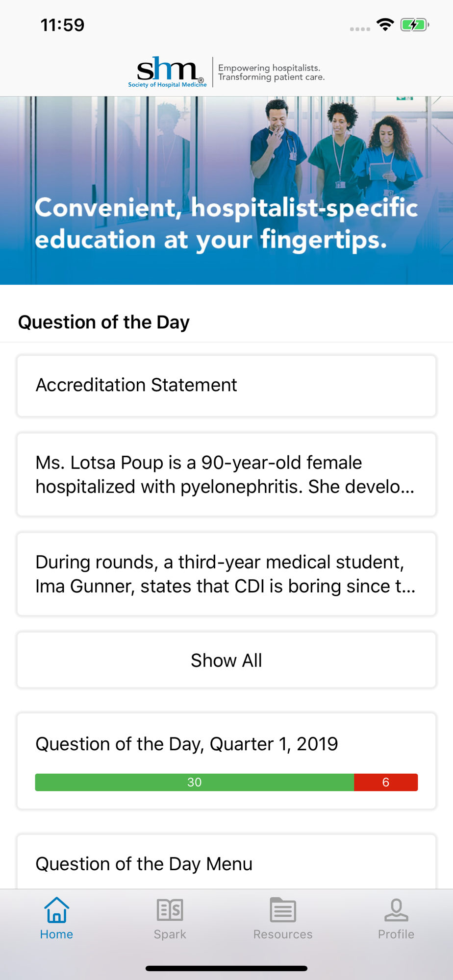Tap the Wi-Fi status icon

pyautogui.click(x=385, y=24)
